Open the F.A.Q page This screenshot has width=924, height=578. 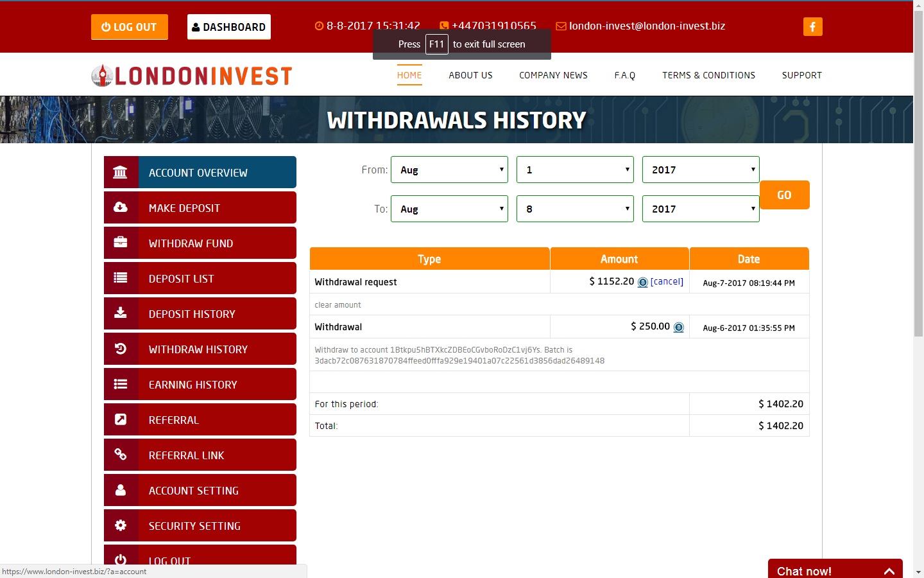[625, 75]
